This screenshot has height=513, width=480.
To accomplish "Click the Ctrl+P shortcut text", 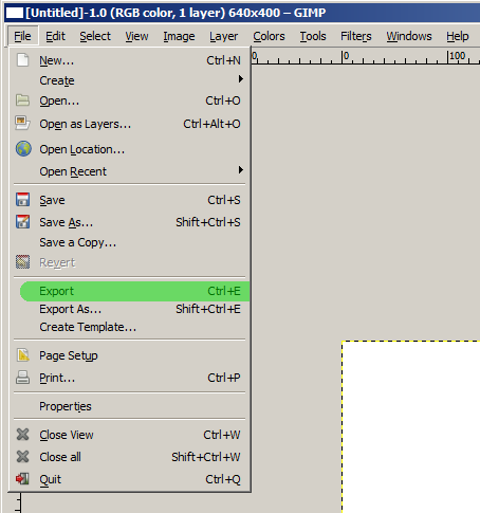I will (x=224, y=378).
